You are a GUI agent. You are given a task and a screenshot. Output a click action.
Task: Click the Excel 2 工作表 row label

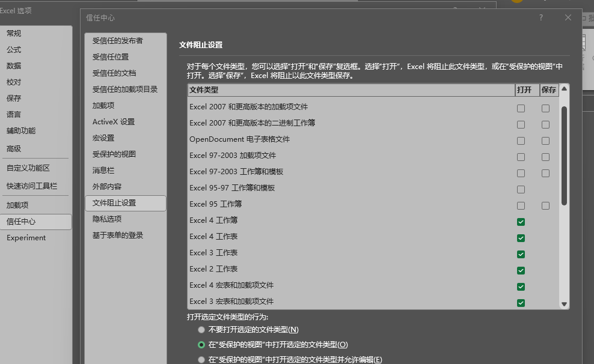[213, 270]
